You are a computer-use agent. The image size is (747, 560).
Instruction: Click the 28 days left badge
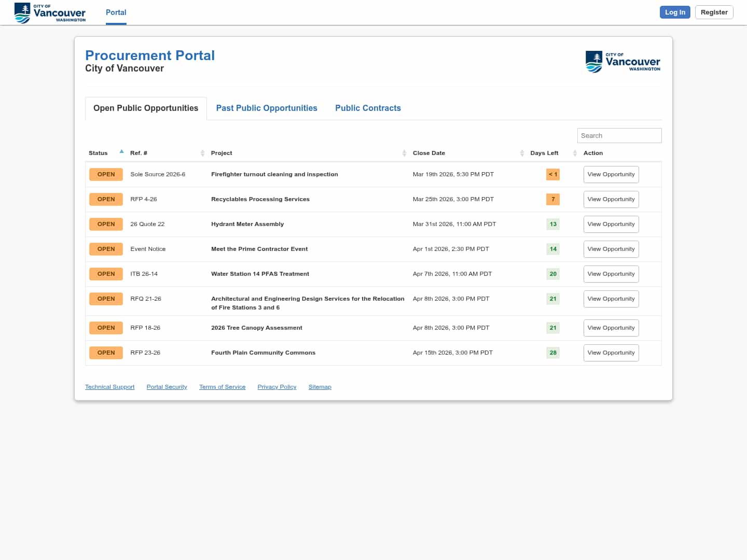[553, 353]
